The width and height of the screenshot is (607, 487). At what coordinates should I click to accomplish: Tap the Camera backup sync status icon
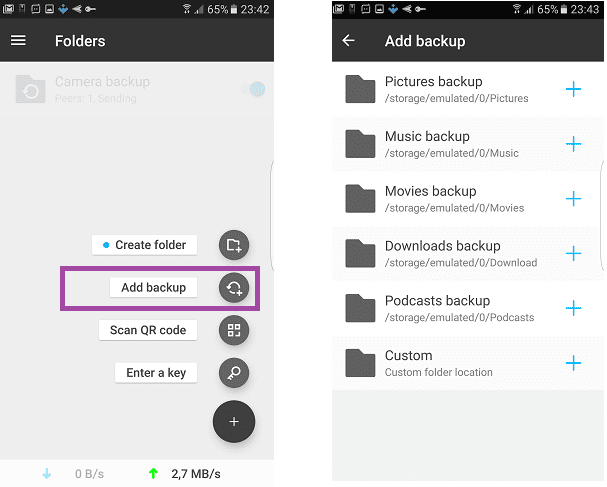click(255, 89)
